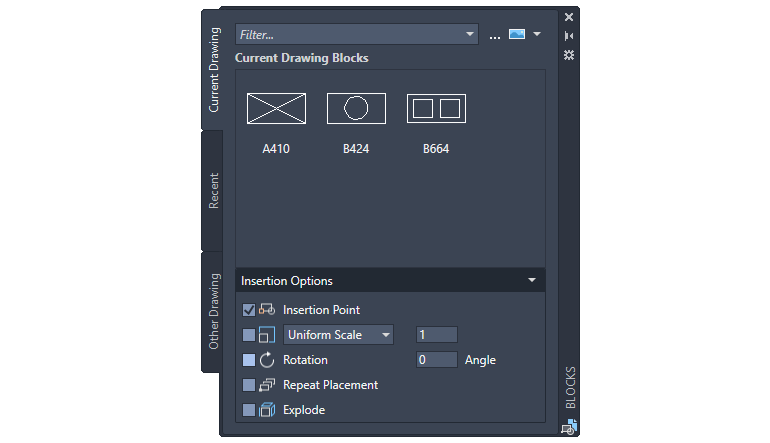This screenshot has height=443, width=770.
Task: Close the Blocks palette
Action: tap(569, 17)
